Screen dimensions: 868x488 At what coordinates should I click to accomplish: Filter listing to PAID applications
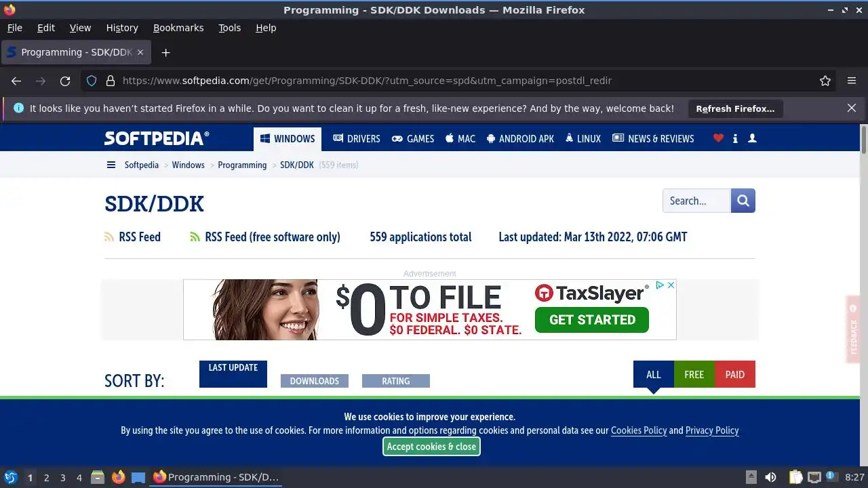click(x=735, y=374)
